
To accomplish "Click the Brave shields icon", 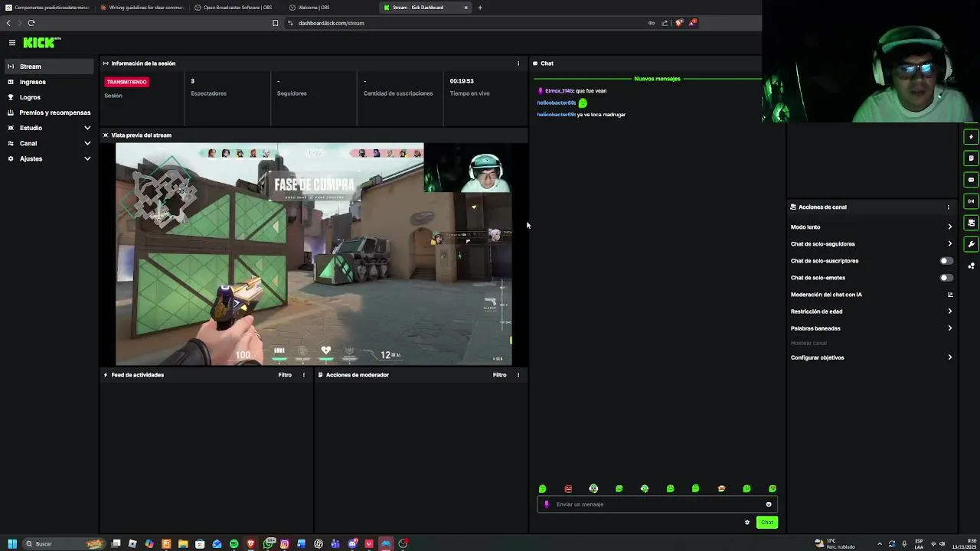I will point(678,23).
